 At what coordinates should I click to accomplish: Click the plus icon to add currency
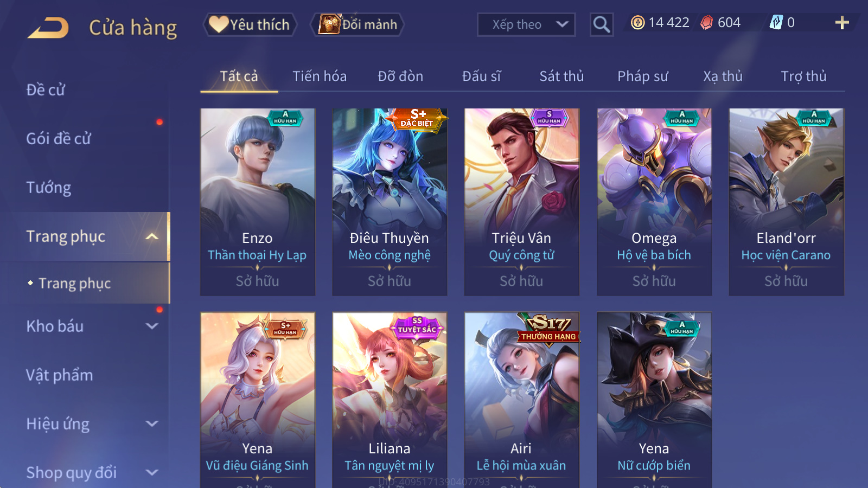point(841,22)
